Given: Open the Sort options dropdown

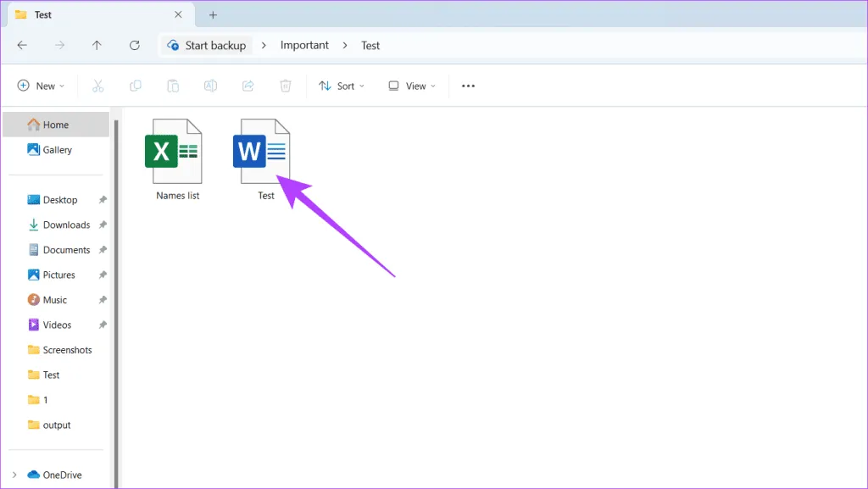Looking at the screenshot, I should coord(342,86).
